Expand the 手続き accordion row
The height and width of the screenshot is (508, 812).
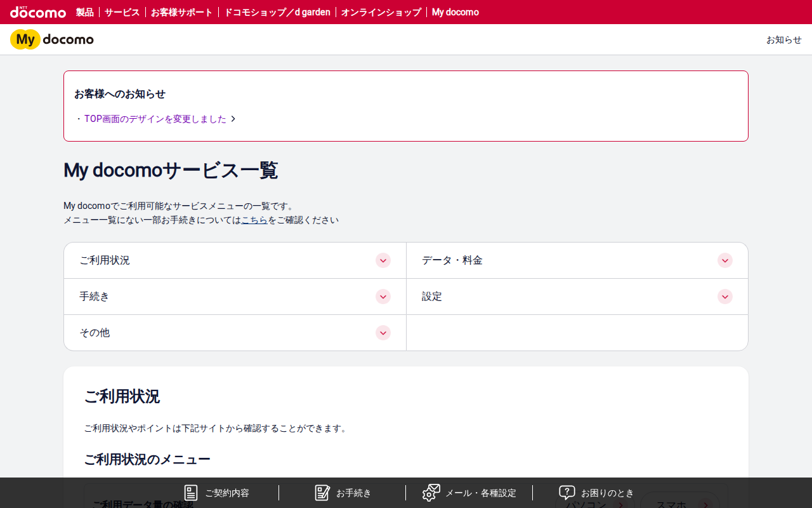point(235,297)
